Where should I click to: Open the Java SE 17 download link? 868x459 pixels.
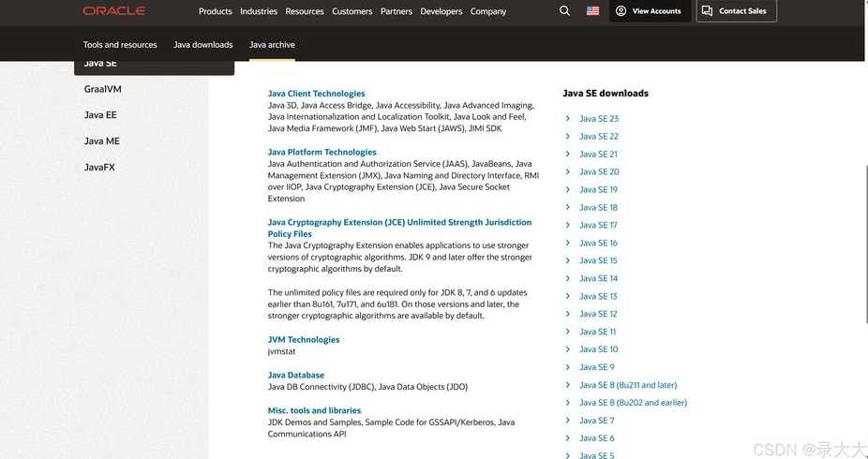598,225
